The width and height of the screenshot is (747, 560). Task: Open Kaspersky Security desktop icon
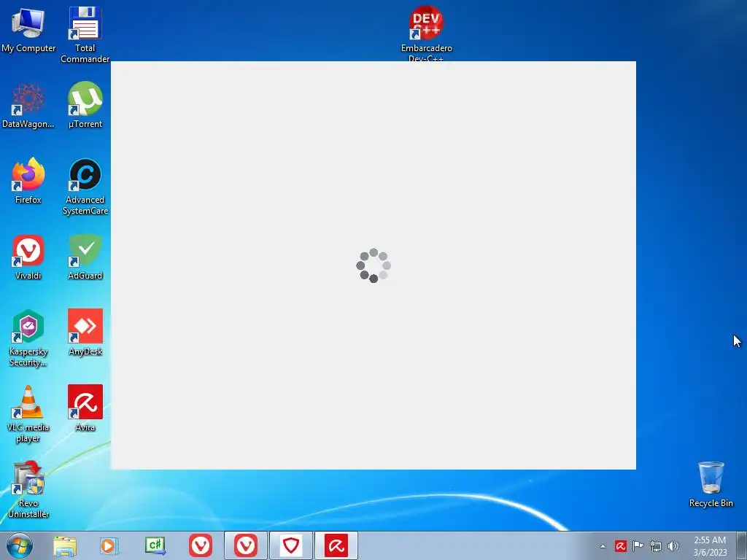tap(28, 338)
